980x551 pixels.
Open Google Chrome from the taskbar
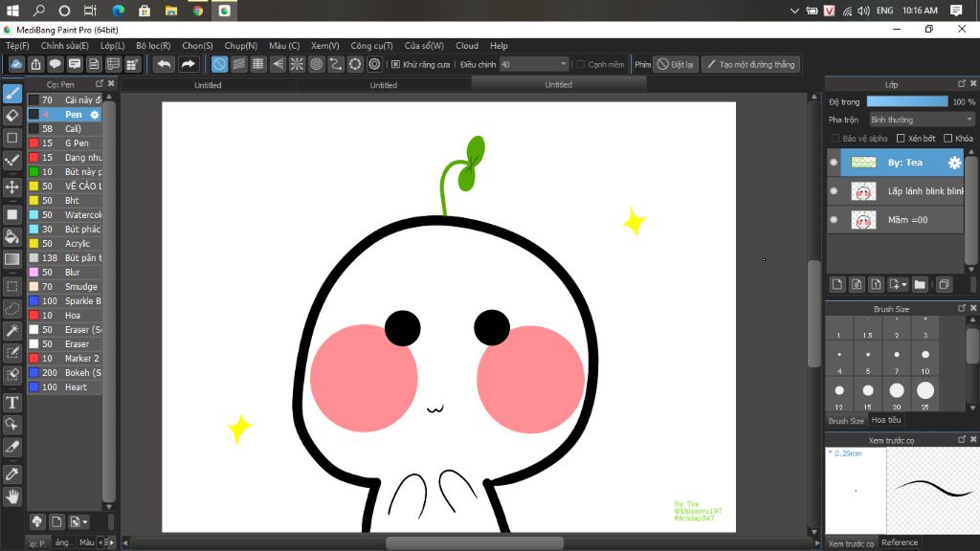(197, 11)
